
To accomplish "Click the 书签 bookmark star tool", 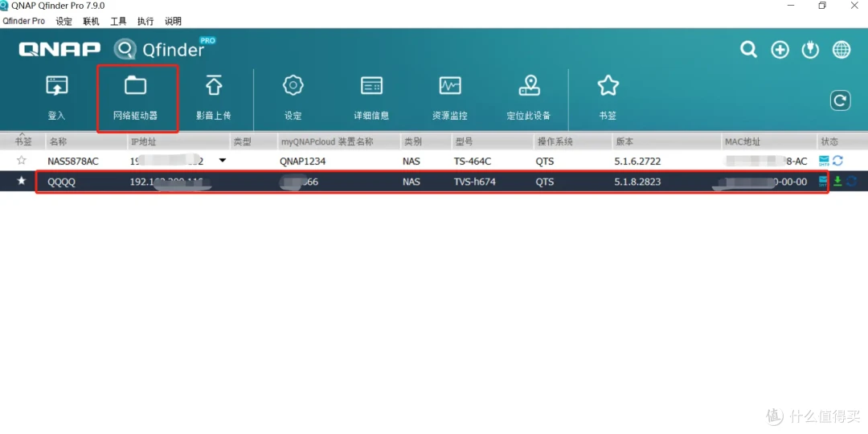I will (x=608, y=99).
